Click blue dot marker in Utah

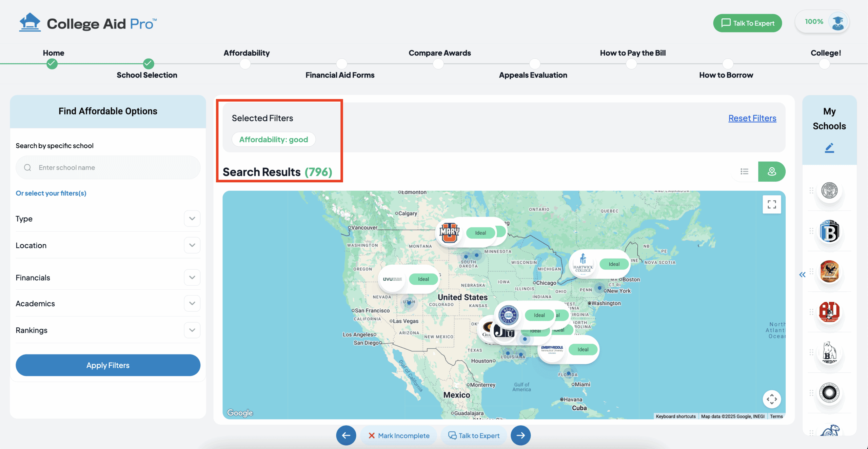tap(409, 303)
